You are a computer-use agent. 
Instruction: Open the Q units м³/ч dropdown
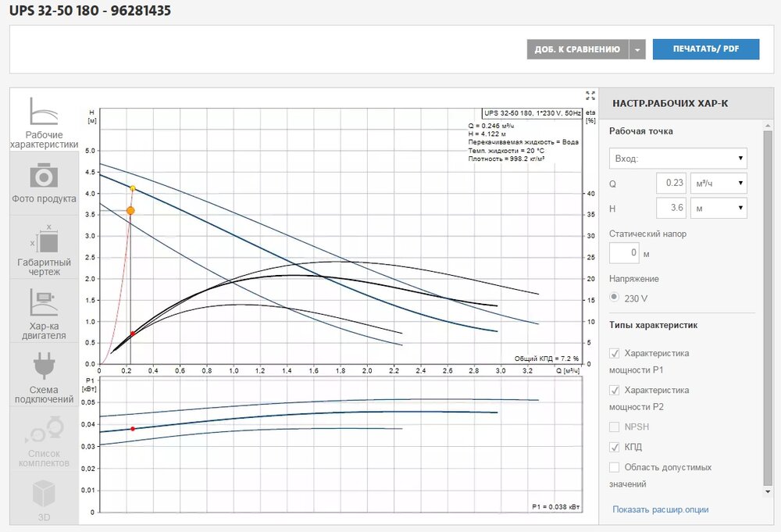click(717, 184)
